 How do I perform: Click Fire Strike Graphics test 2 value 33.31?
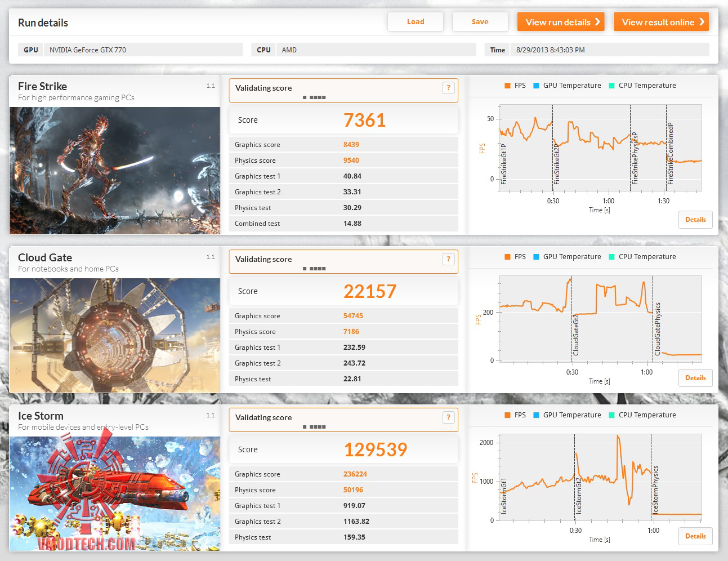352,192
